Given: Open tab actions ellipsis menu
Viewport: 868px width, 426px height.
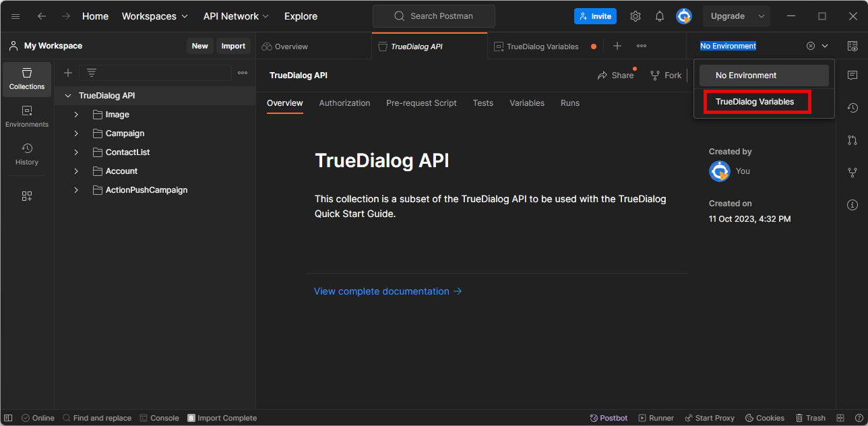Looking at the screenshot, I should coord(642,46).
